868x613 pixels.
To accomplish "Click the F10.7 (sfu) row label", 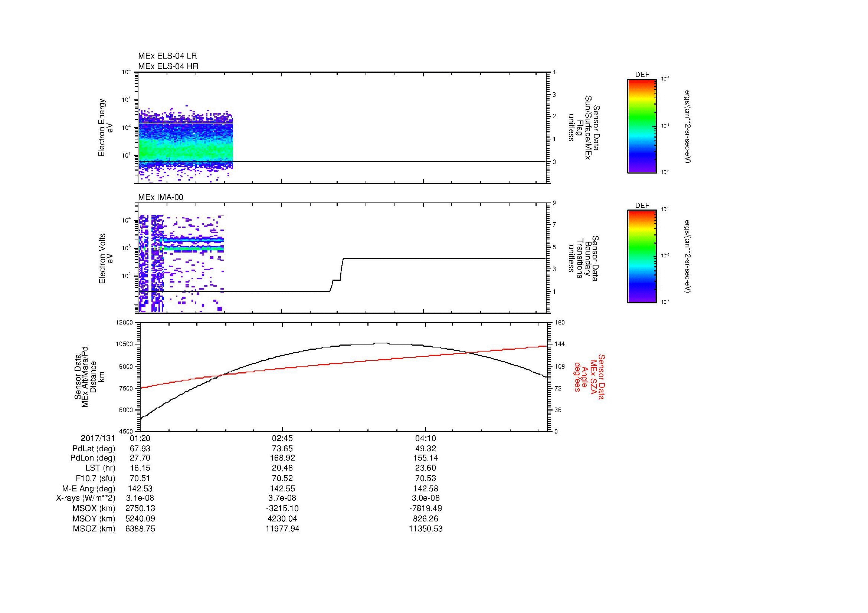I will point(95,478).
